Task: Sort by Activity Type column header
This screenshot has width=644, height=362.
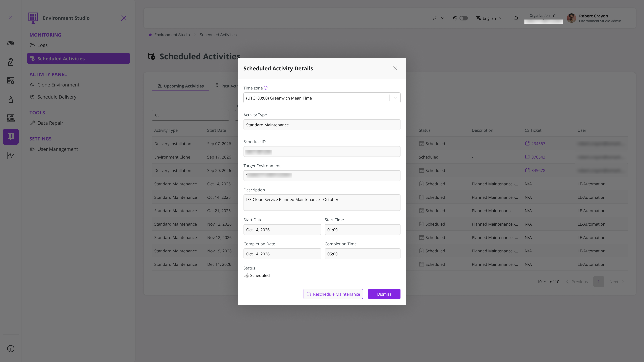Action: tap(166, 130)
